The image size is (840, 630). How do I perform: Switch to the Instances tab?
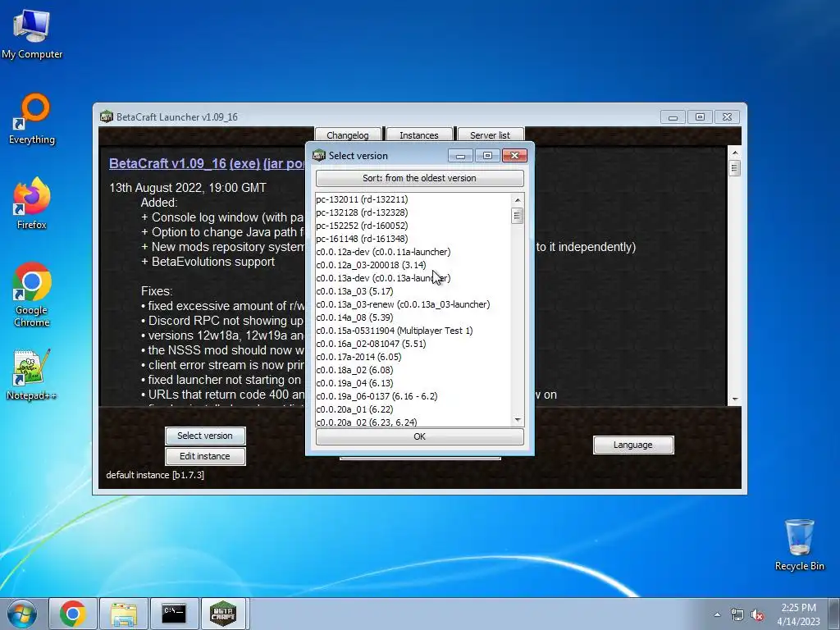coord(419,135)
